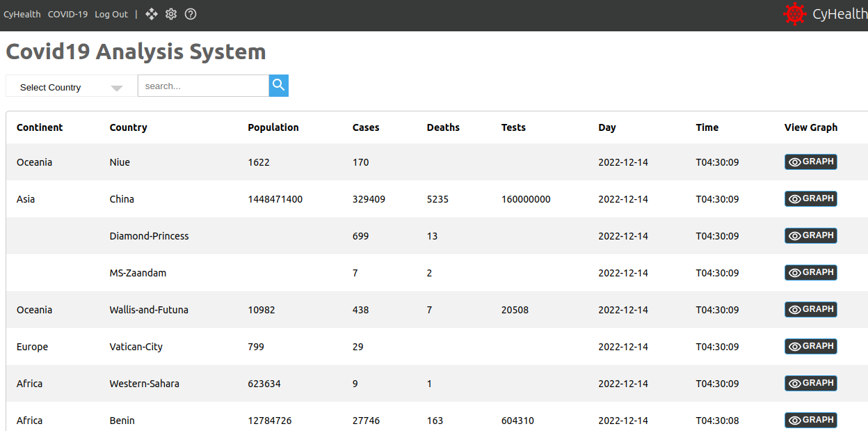Open the CyHealth menu item
Image resolution: width=868 pixels, height=431 pixels.
pyautogui.click(x=22, y=15)
